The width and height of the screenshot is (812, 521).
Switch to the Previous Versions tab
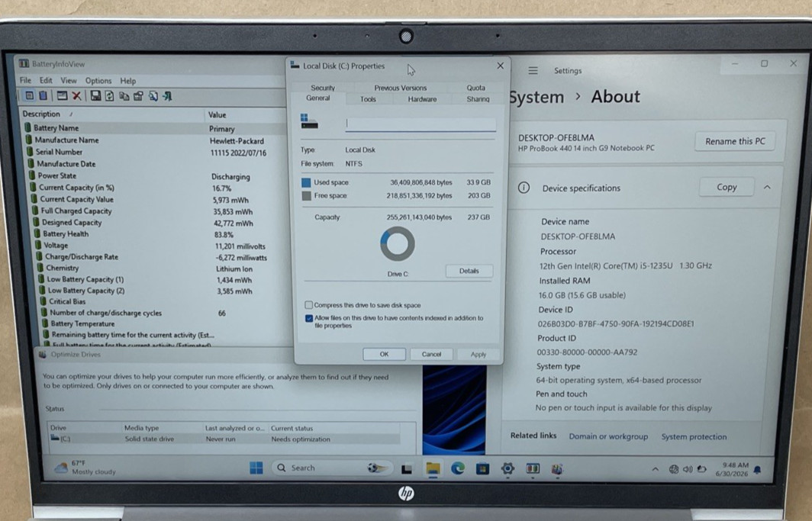(x=401, y=88)
